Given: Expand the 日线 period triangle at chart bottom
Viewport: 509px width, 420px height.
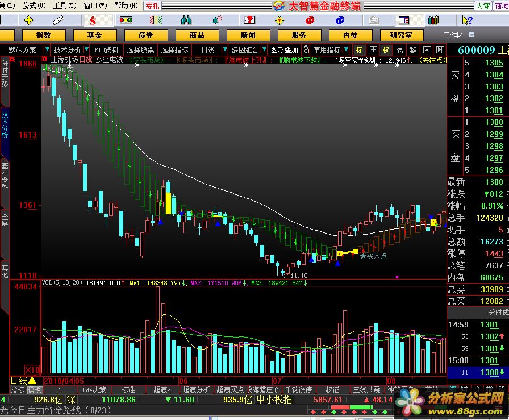Looking at the screenshot, I should [x=32, y=380].
